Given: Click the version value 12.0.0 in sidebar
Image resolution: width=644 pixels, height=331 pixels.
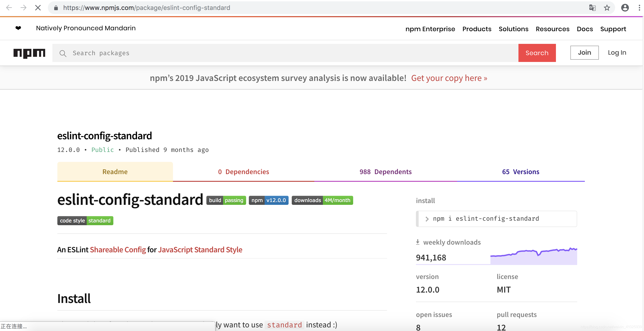Looking at the screenshot, I should tap(427, 290).
